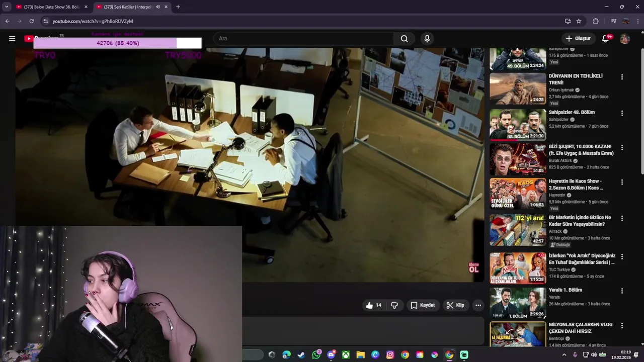Open Instagram from the taskbar
The height and width of the screenshot is (362, 644).
390,355
